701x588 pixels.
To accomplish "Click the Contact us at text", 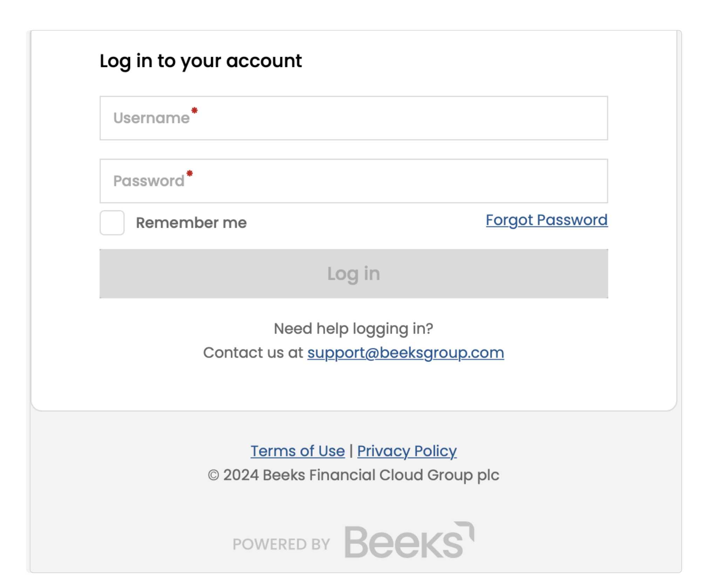I will click(253, 353).
